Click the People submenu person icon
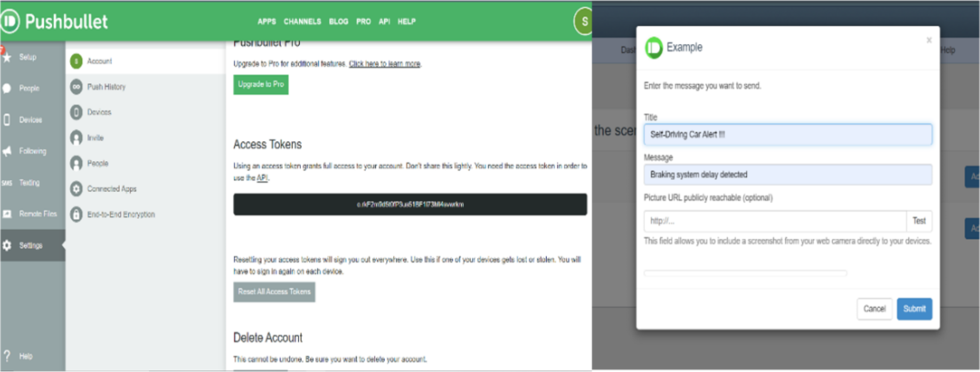 (76, 163)
